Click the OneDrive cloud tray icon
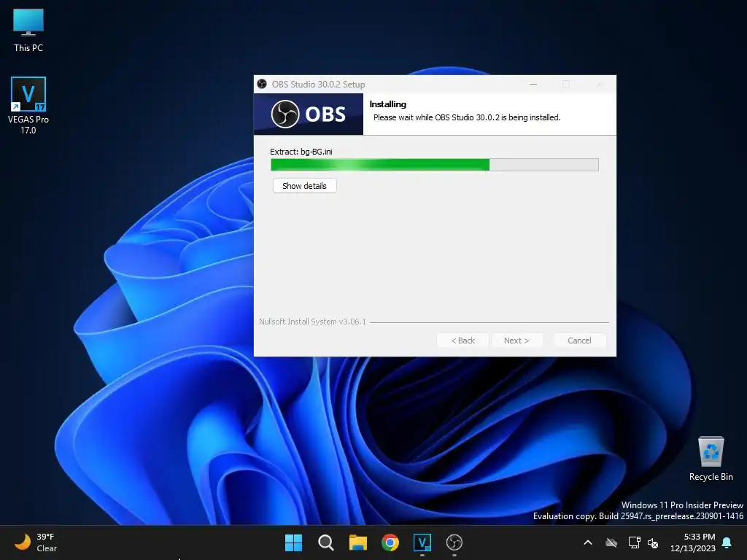Image resolution: width=747 pixels, height=560 pixels. click(611, 542)
